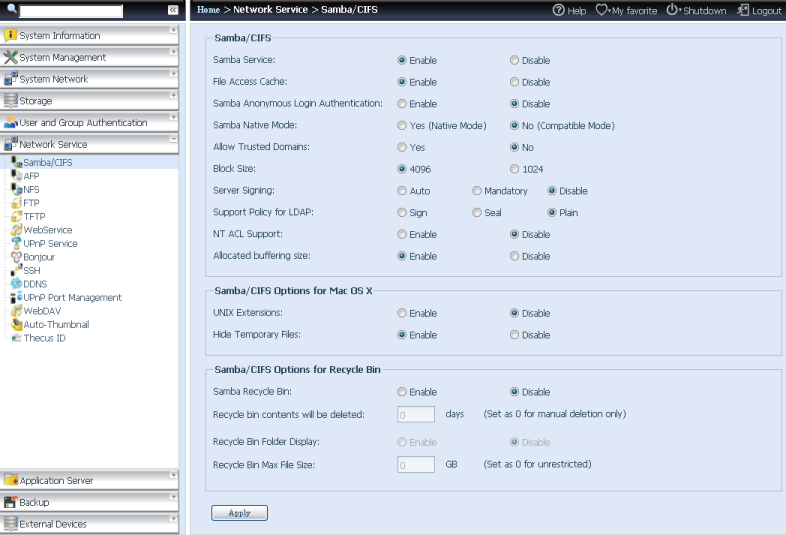Screen dimensions: 786x535
Task: Expand System Information section plus button
Action: pyautogui.click(x=173, y=30)
